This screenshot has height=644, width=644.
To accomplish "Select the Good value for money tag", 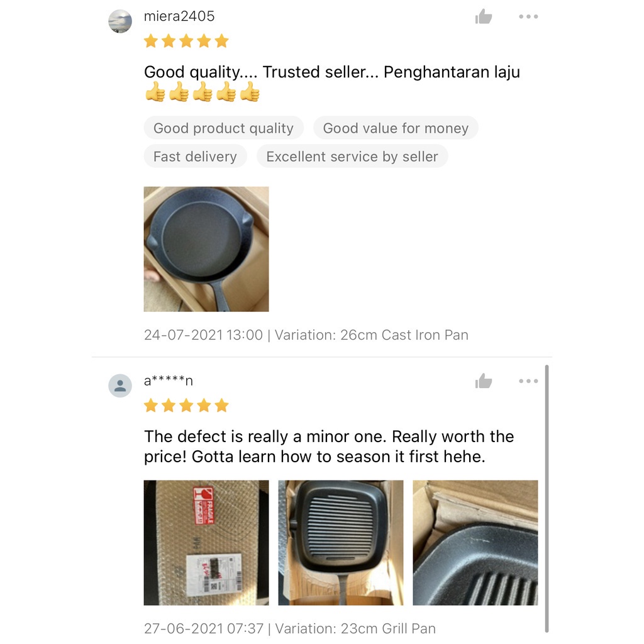I will point(396,128).
